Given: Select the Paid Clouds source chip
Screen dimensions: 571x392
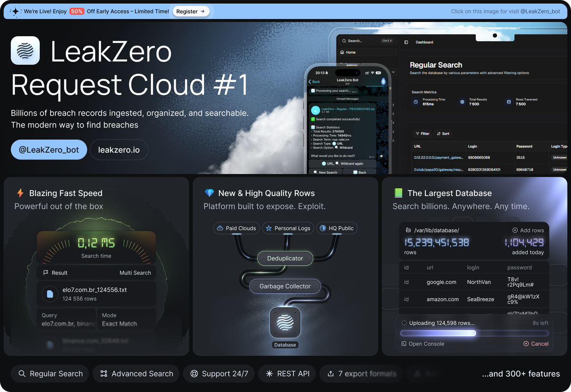Looking at the screenshot, I should pyautogui.click(x=237, y=228).
